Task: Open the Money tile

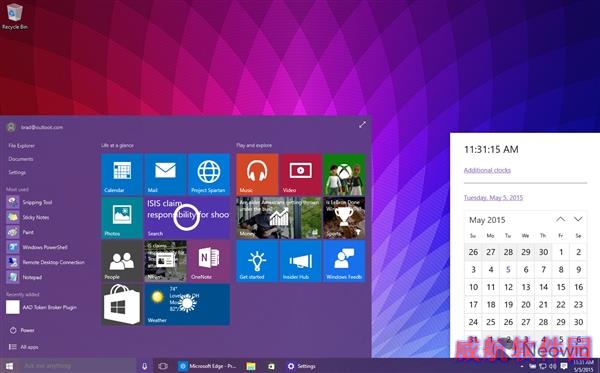Action: [x=279, y=218]
